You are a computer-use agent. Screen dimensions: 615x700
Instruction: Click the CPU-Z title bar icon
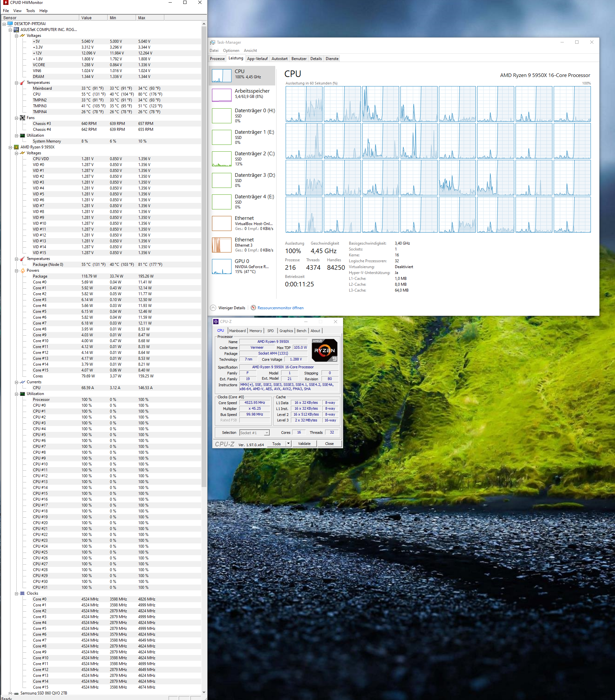click(x=216, y=322)
